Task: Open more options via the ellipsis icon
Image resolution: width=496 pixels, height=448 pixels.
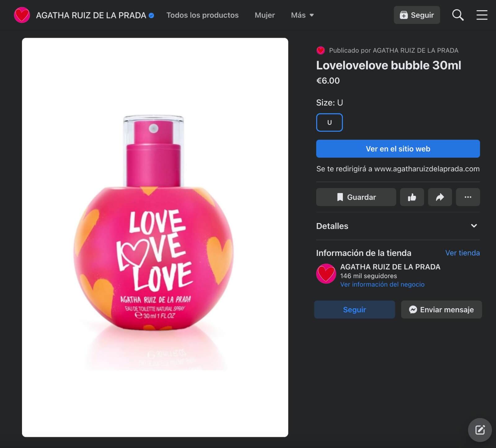Action: pos(468,197)
